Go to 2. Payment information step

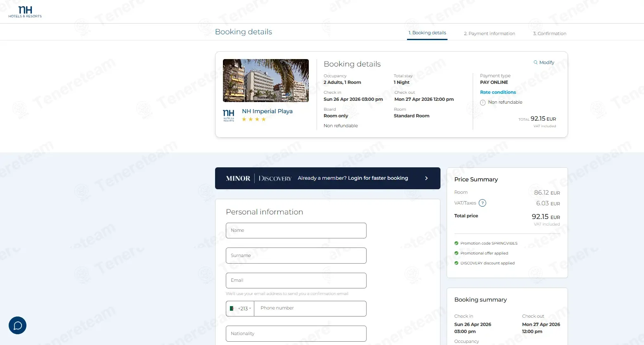[x=489, y=33]
